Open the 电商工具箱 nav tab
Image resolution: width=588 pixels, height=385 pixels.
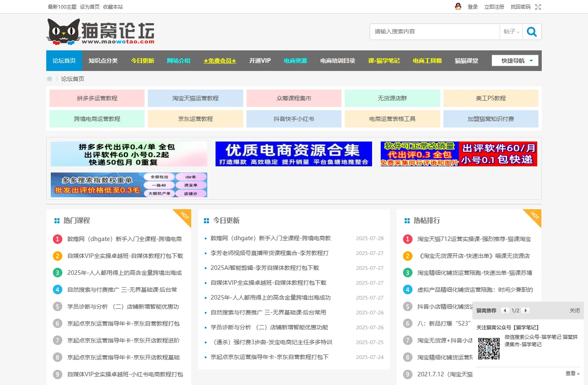point(427,61)
